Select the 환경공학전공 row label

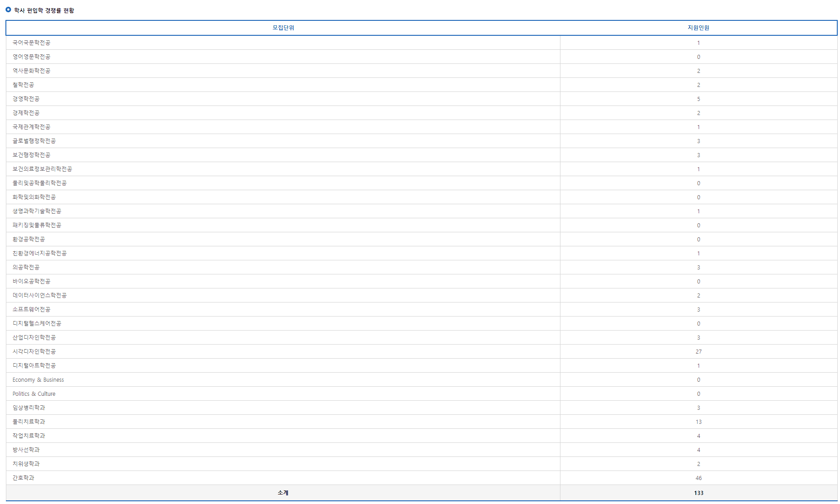tap(29, 239)
